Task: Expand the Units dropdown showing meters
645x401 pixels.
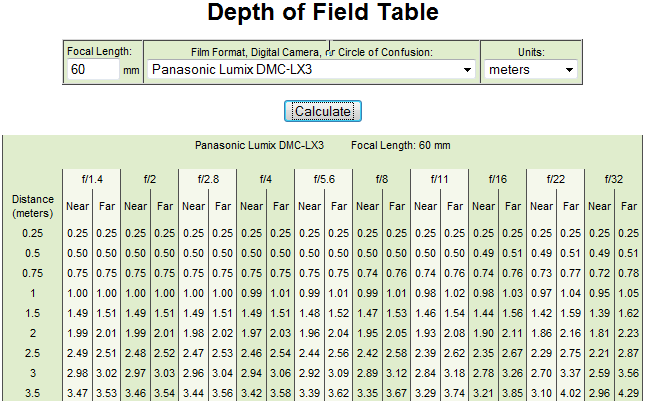Action: click(529, 70)
